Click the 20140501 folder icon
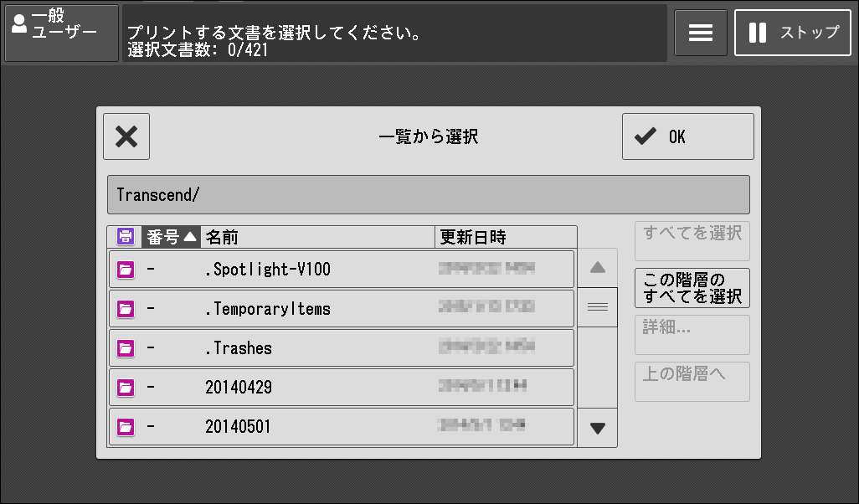Screen dimensions: 859x504 (x=126, y=427)
